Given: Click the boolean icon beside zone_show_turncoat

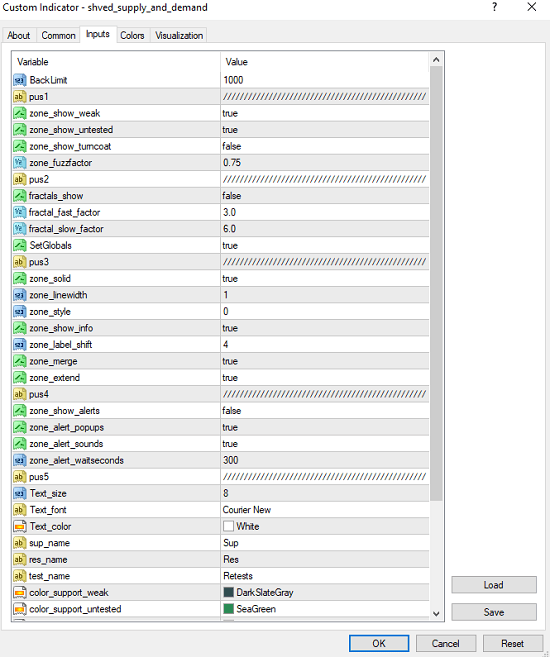Looking at the screenshot, I should click(x=19, y=146).
